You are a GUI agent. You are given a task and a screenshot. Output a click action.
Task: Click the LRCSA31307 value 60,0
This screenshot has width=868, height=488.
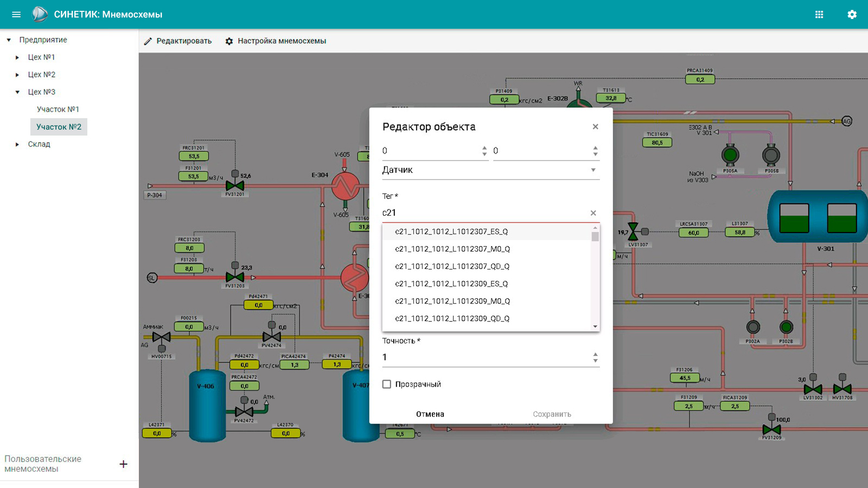(x=693, y=233)
